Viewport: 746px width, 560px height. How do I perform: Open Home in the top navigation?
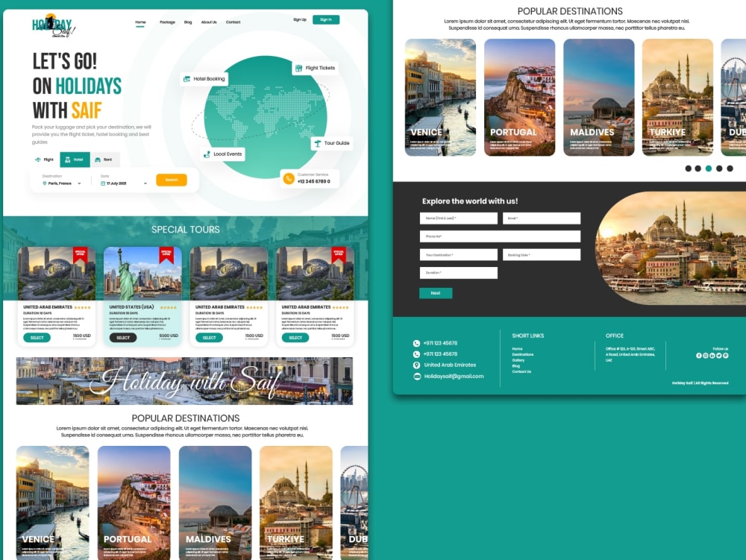point(140,22)
